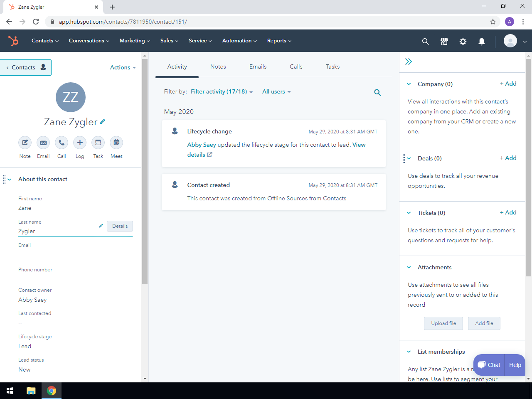Open the notifications bell

click(x=482, y=41)
